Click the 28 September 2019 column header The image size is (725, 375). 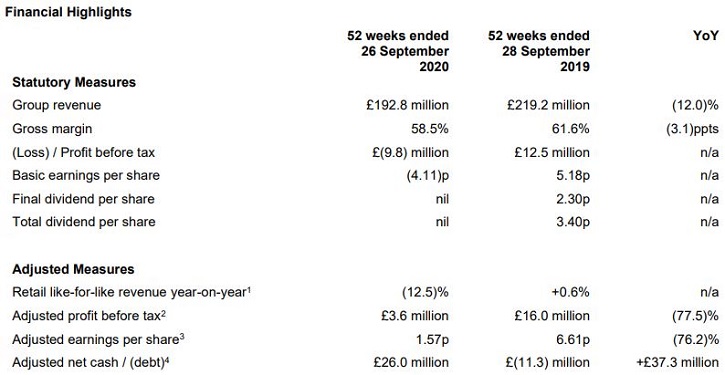click(x=539, y=51)
